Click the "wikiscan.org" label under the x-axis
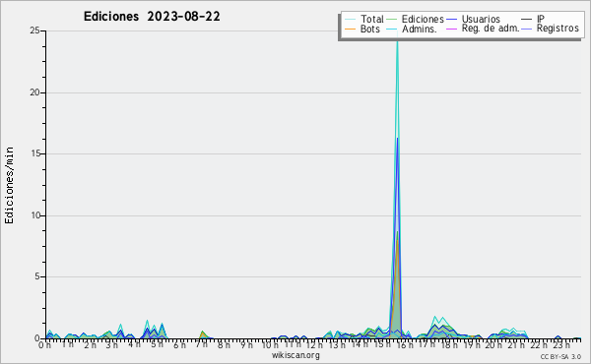The image size is (591, 364). (295, 355)
